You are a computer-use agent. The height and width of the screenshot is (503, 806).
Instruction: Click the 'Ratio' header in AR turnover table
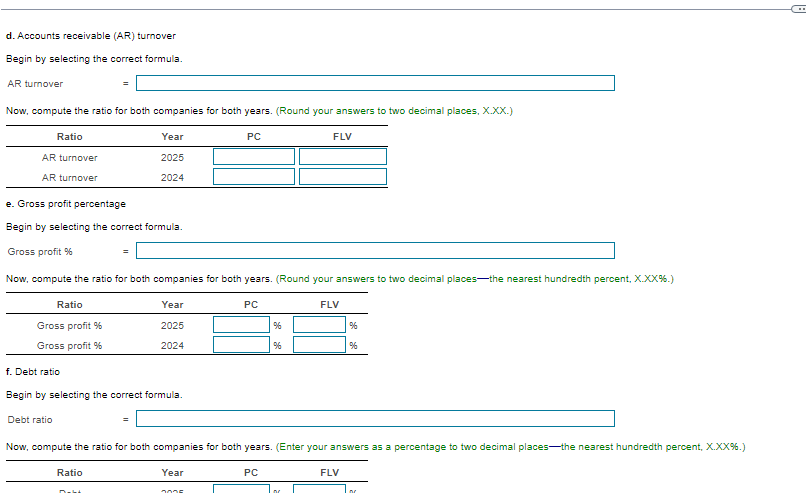[69, 137]
